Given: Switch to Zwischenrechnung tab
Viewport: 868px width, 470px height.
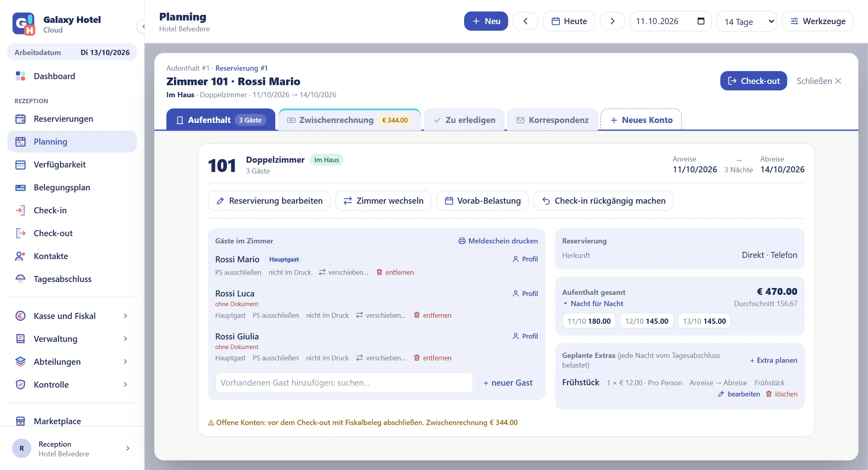Looking at the screenshot, I should 349,120.
